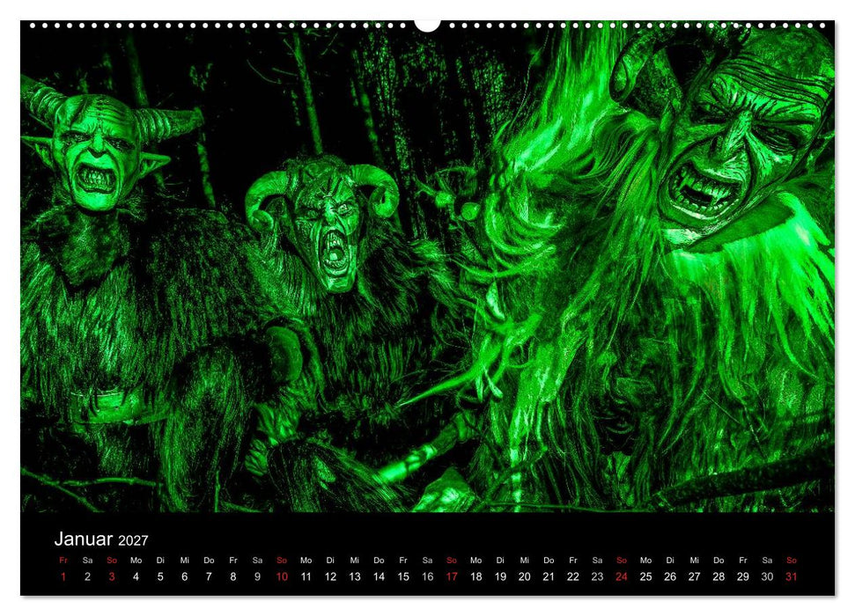
Task: Select date 25 on the calendar
Action: point(646,576)
